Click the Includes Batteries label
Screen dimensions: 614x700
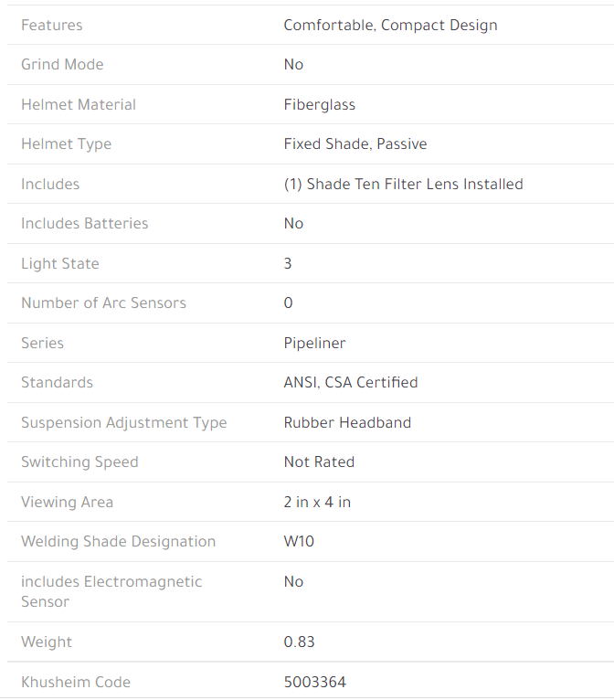pyautogui.click(x=84, y=224)
